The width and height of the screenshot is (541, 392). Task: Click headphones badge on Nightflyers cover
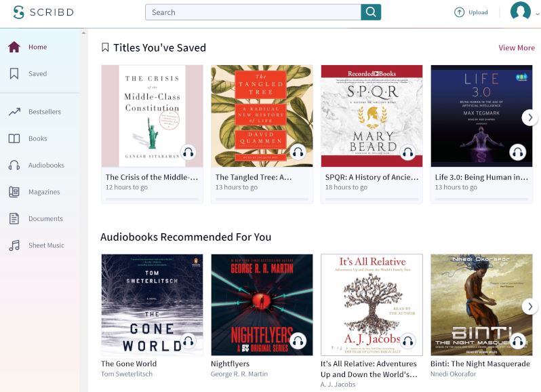(298, 341)
